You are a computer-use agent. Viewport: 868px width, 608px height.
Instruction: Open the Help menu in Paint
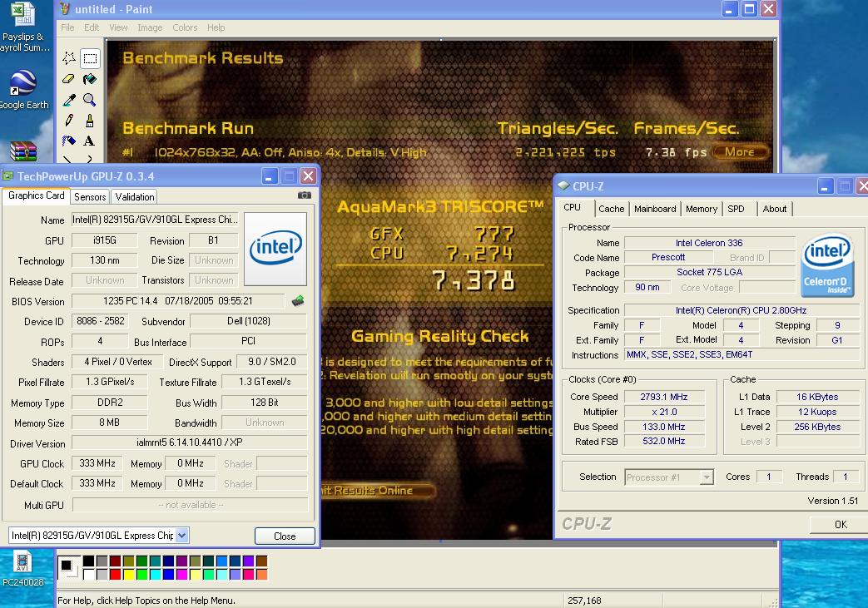coord(216,27)
